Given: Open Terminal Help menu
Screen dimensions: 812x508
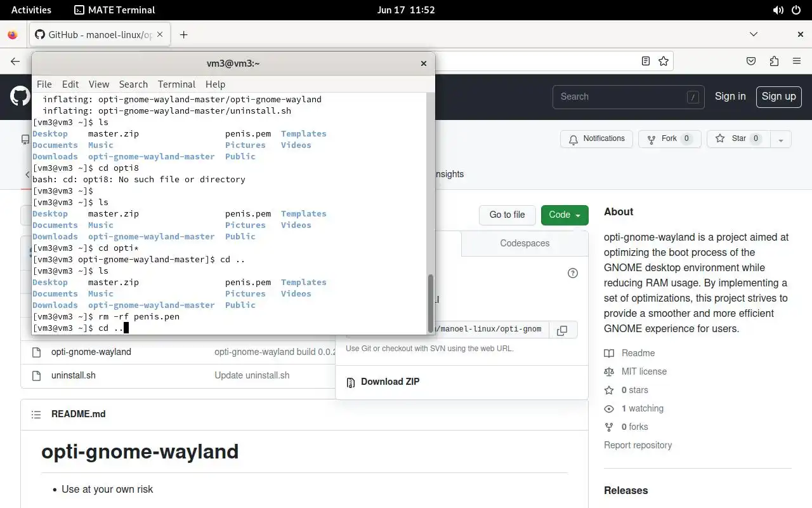Looking at the screenshot, I should coord(215,84).
